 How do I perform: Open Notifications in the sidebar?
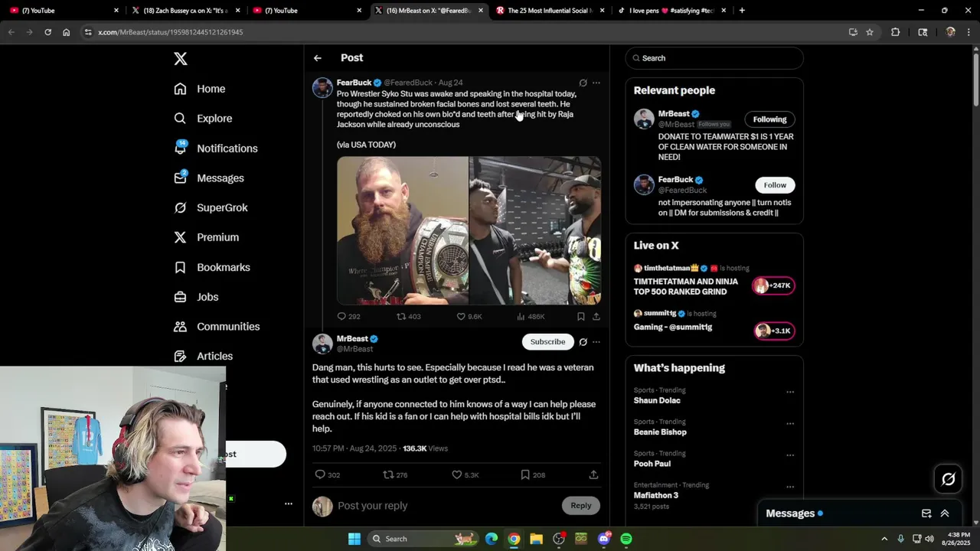click(x=216, y=148)
